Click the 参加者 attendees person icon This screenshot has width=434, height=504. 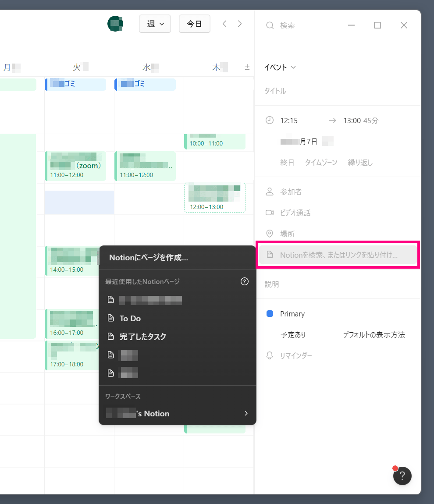coord(270,192)
